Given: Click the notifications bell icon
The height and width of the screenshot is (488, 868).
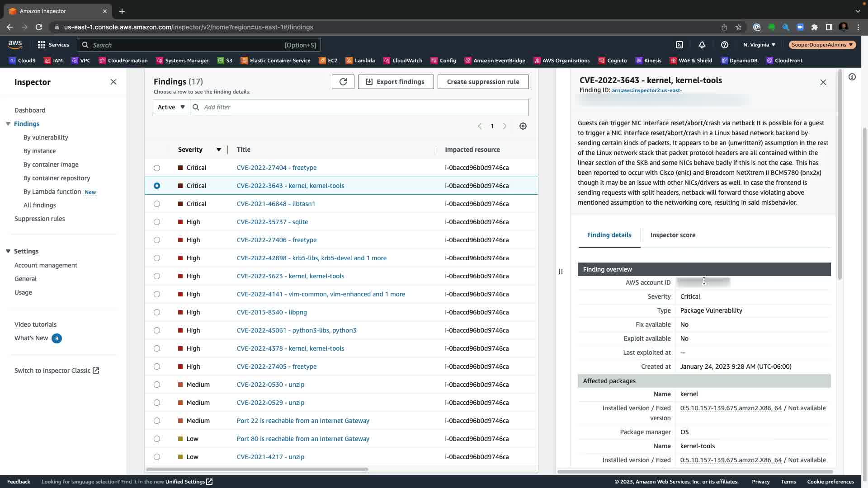Looking at the screenshot, I should click(702, 45).
